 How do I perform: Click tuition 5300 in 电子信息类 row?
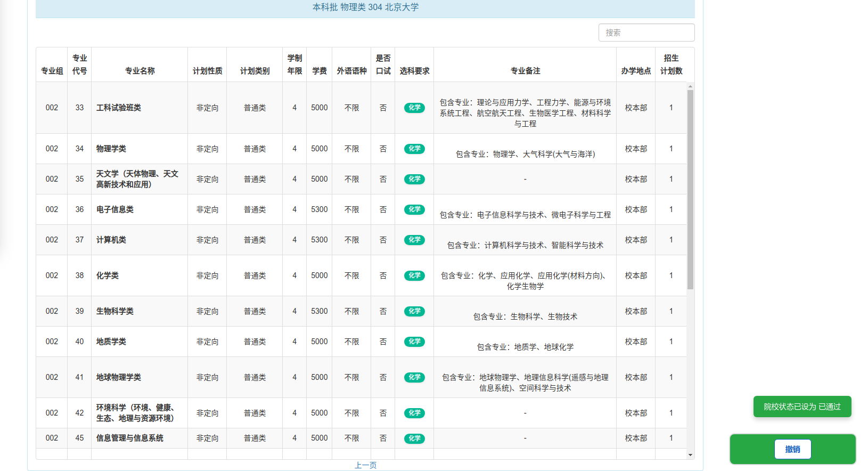[320, 209]
